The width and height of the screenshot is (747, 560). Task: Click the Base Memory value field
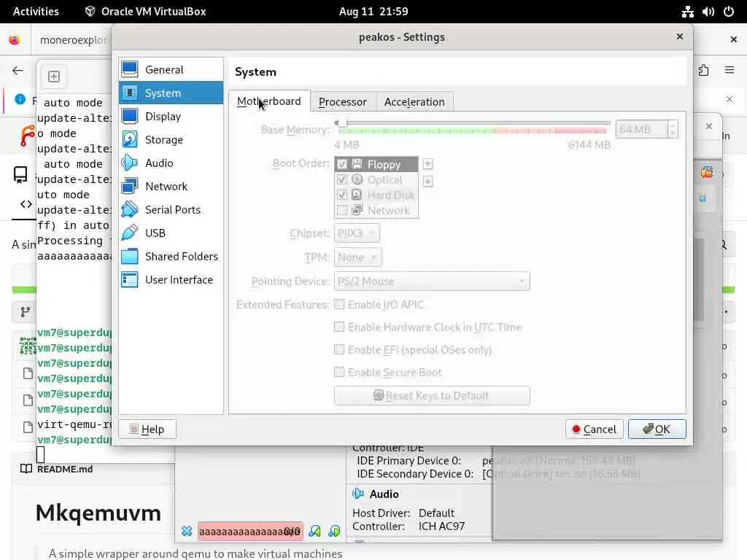(x=642, y=130)
